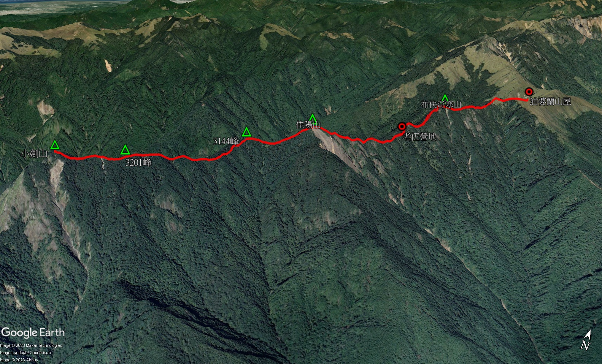Click the green triangle marker above 小劍山
Viewport: 602px width, 364px height.
pos(55,145)
